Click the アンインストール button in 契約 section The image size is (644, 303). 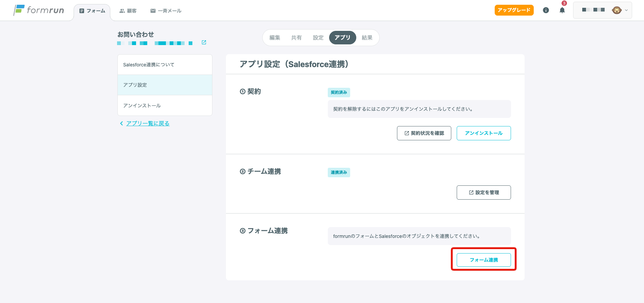[484, 133]
